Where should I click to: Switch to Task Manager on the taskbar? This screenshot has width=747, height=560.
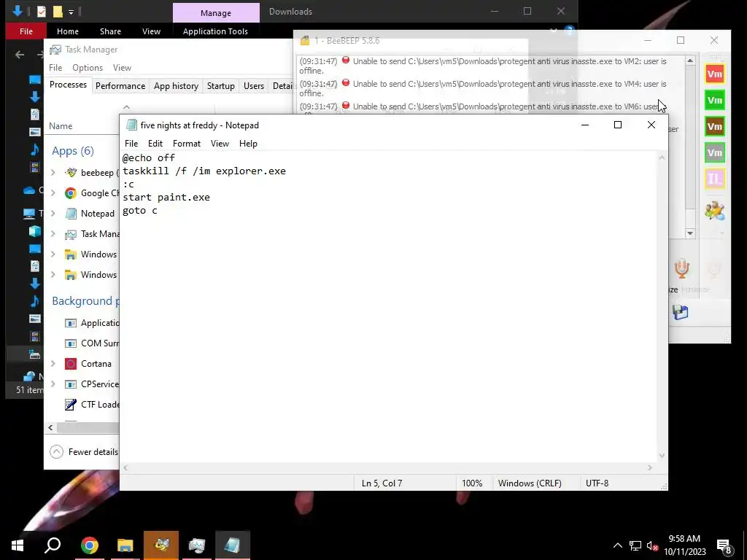[197, 545]
